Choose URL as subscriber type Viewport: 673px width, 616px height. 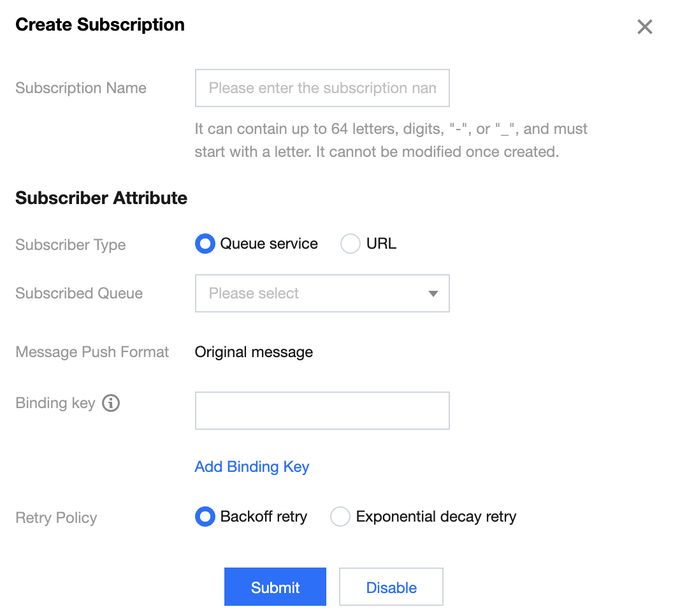[x=351, y=244]
